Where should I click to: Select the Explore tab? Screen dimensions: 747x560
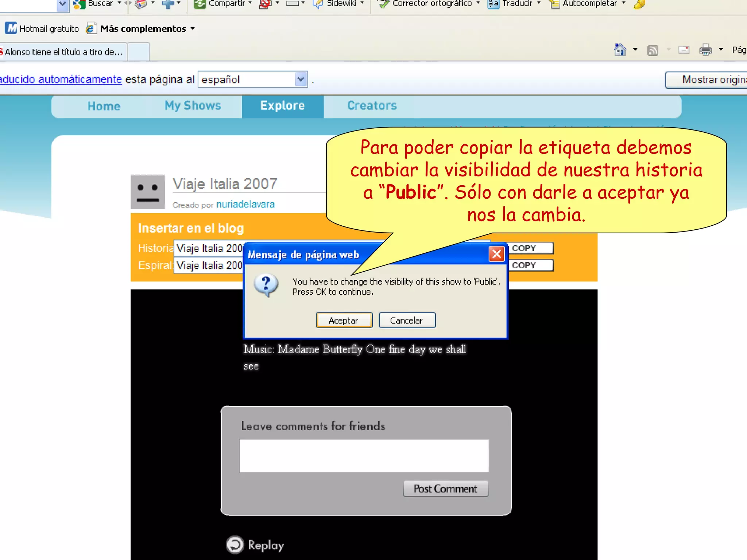283,107
